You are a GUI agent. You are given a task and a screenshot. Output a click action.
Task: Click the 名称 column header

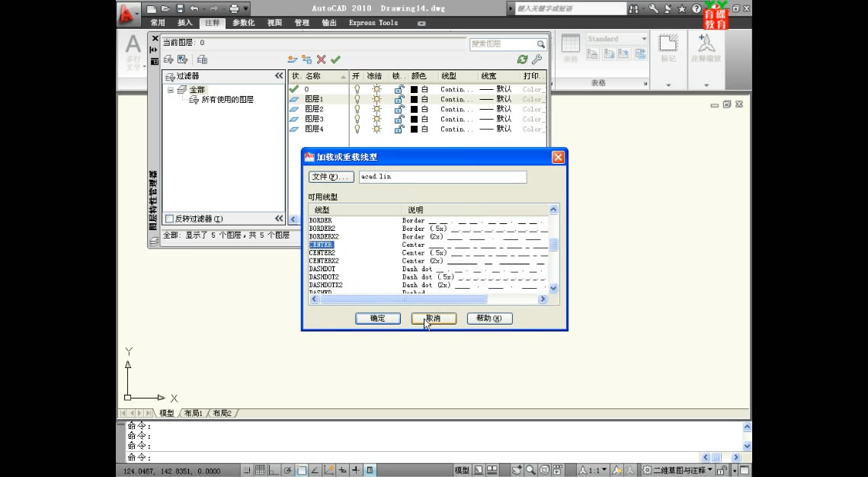click(x=325, y=75)
